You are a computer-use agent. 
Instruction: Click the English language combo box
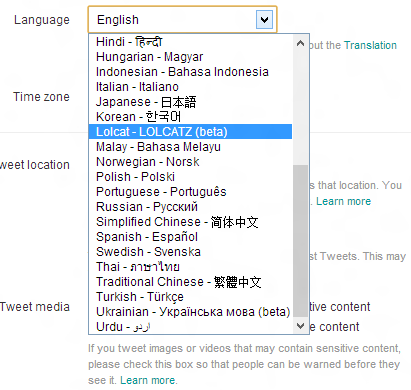(182, 19)
